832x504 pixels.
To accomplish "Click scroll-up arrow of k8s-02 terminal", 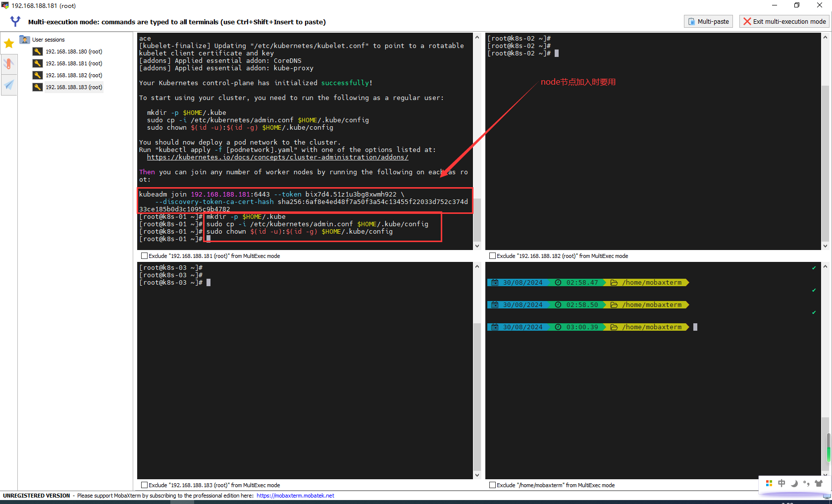I will coord(825,37).
